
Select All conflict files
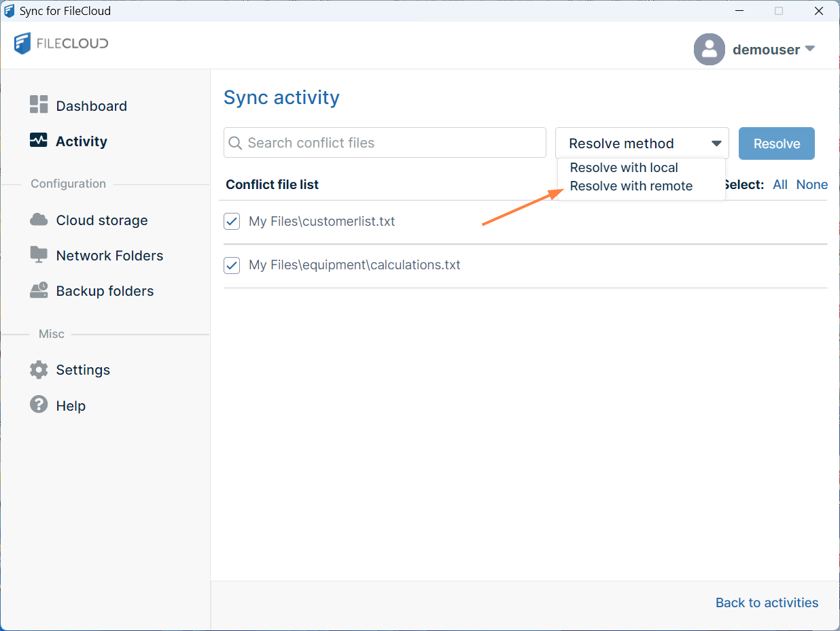pos(780,185)
